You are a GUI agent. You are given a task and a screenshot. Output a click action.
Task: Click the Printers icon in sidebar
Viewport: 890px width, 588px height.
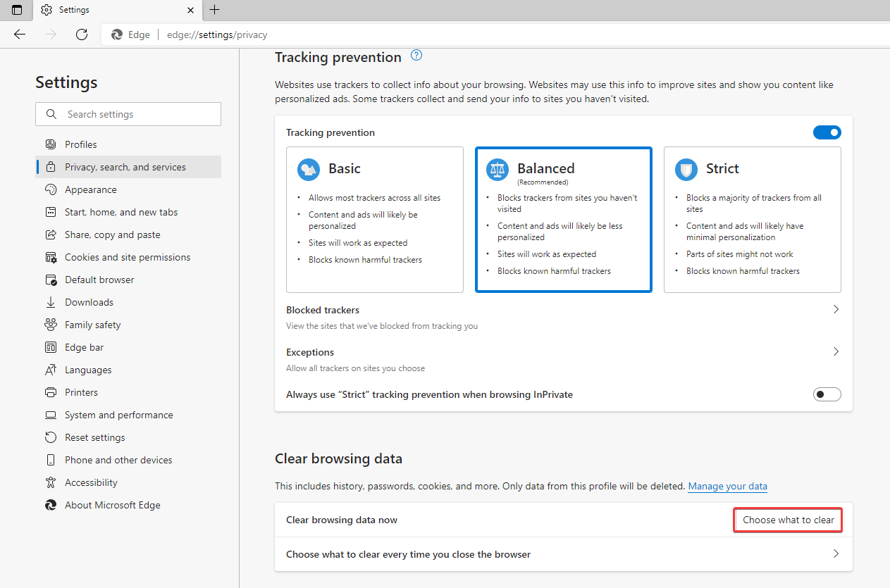(51, 392)
